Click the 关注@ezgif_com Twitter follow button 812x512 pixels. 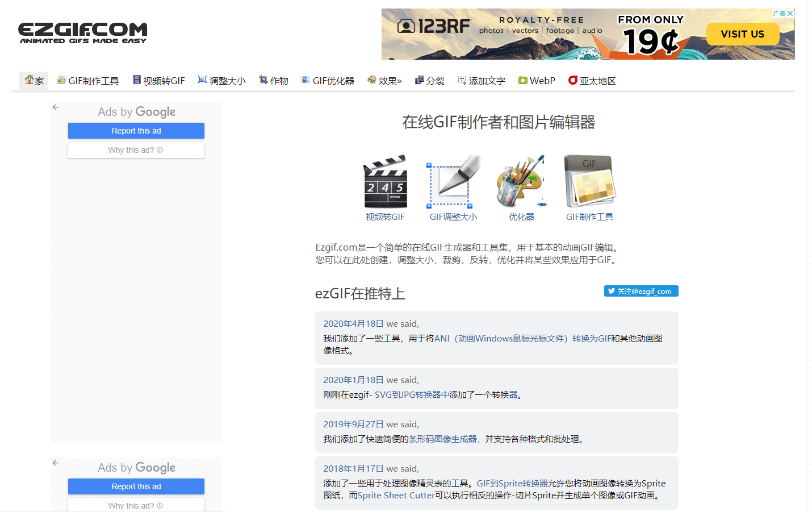tap(641, 291)
